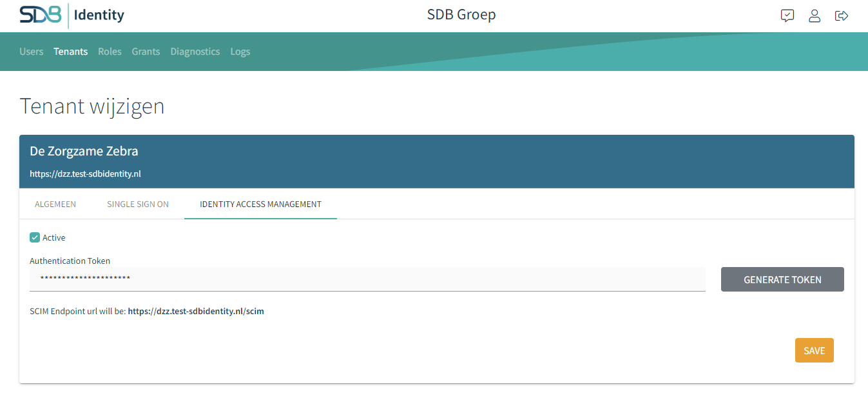Go to the Users menu
The height and width of the screenshot is (398, 868).
(32, 52)
